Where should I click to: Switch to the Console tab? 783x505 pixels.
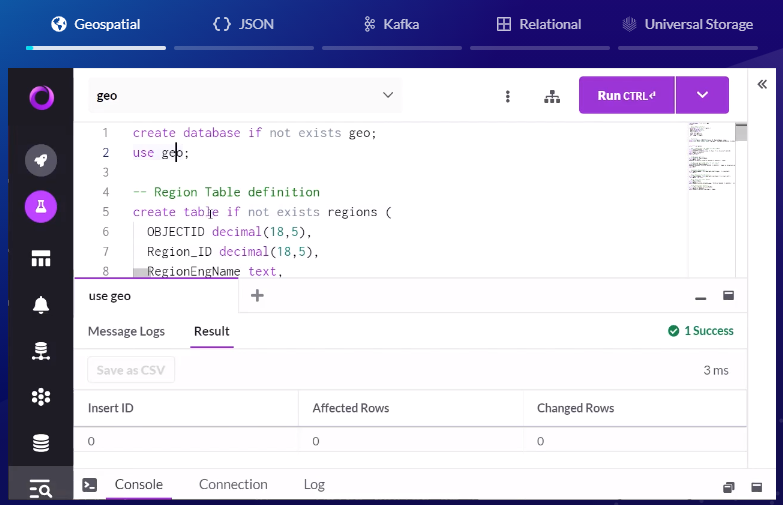coord(139,485)
